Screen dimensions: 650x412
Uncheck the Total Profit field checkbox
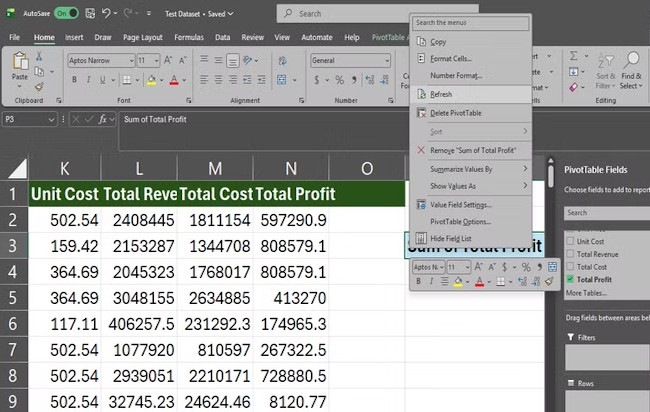coord(570,279)
